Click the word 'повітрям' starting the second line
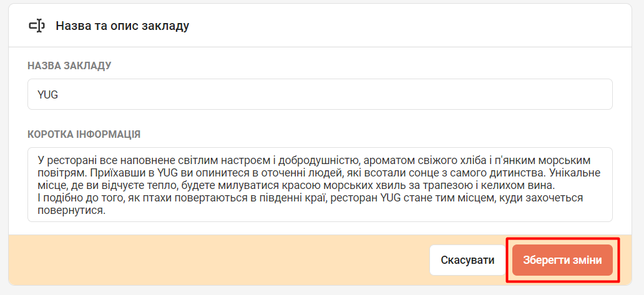 point(57,173)
